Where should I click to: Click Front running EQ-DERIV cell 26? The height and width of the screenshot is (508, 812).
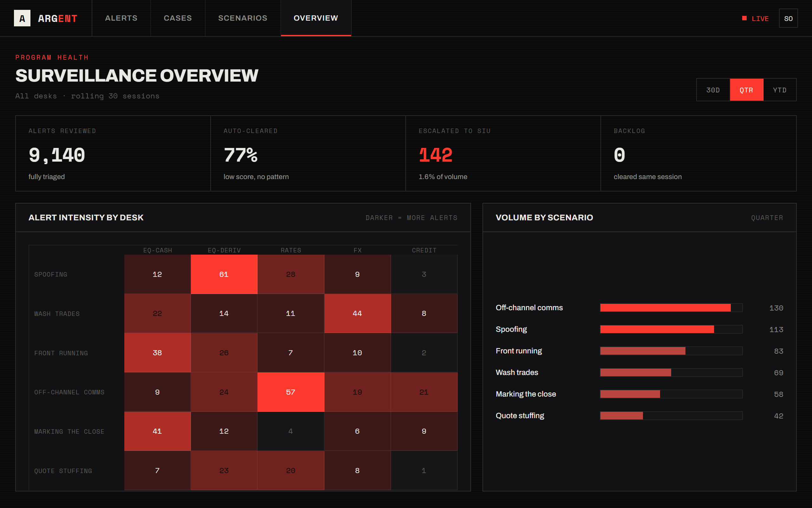(224, 353)
